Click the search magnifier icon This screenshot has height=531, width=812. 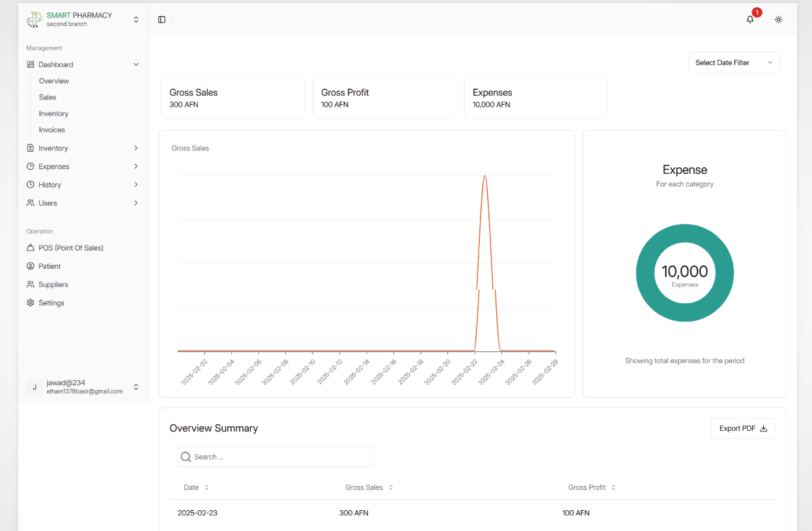[186, 457]
